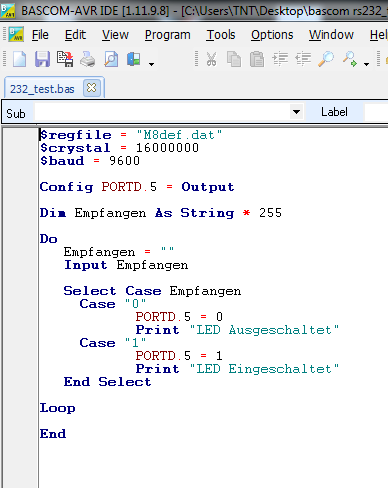Expand the edit toolbar overflow arrow
Screen dimensions: 388x488
pos(366,64)
